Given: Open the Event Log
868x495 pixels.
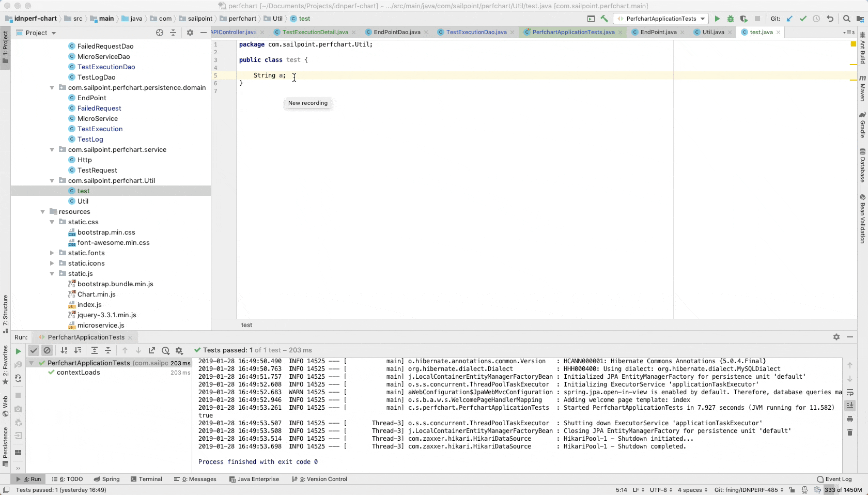Looking at the screenshot, I should click(x=834, y=479).
